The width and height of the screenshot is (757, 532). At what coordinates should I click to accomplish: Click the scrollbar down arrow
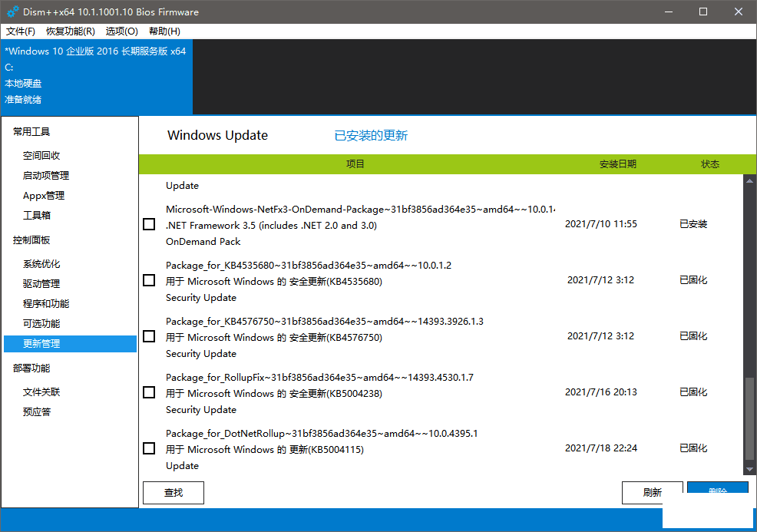click(x=749, y=469)
